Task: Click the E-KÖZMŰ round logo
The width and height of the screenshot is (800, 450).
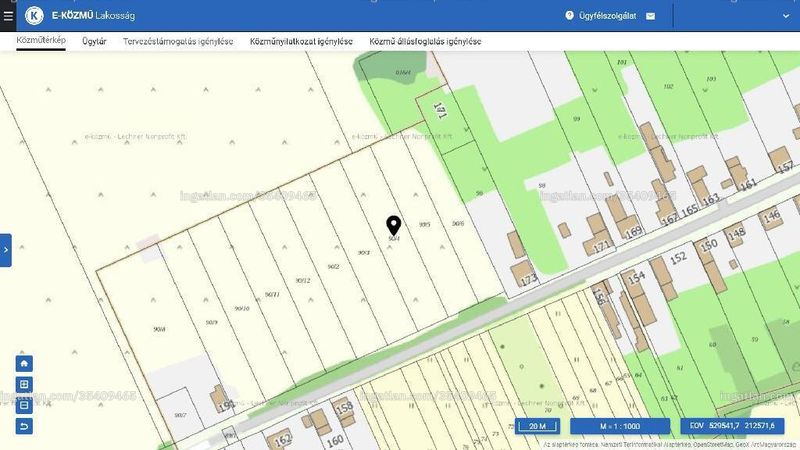Action: tap(34, 16)
